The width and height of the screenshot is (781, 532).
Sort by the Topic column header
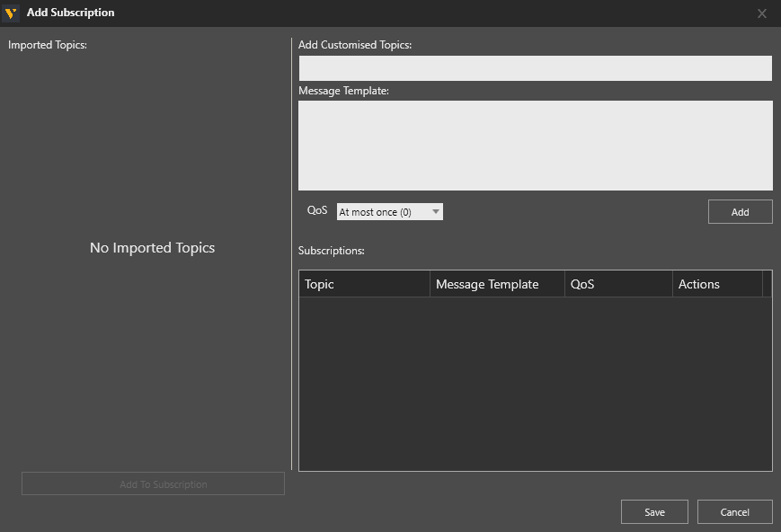point(364,284)
